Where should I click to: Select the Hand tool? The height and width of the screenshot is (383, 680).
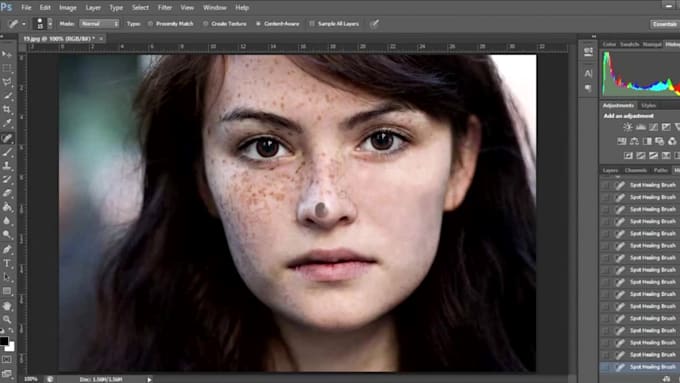[x=7, y=306]
